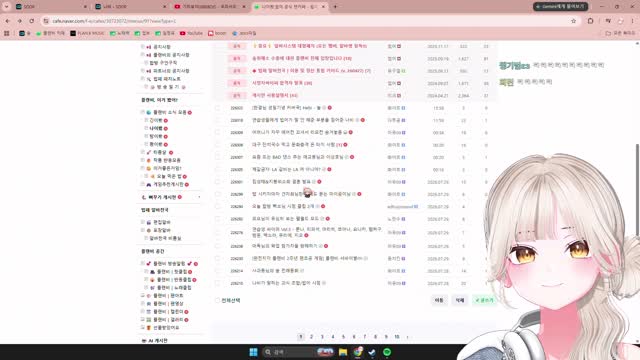This screenshot has height=360, width=640.
Task: Switch to the YouTube browser tab
Action: [x=210, y=7]
